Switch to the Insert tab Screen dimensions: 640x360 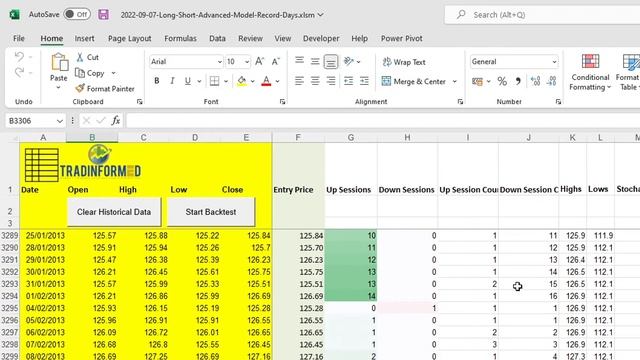pos(84,38)
